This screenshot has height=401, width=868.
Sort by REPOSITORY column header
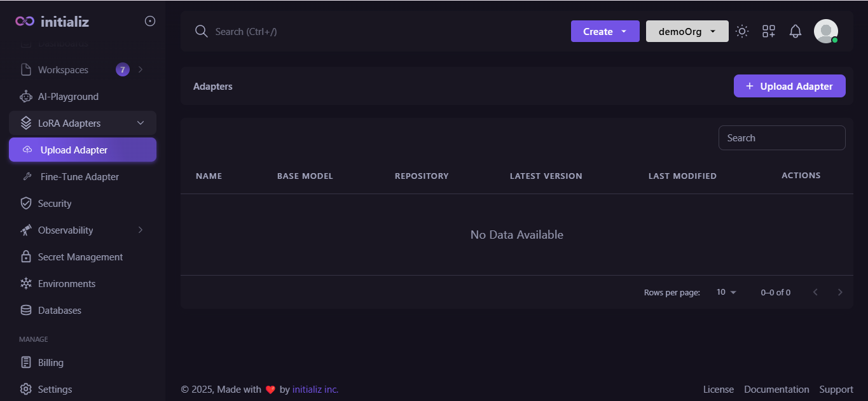pos(422,176)
